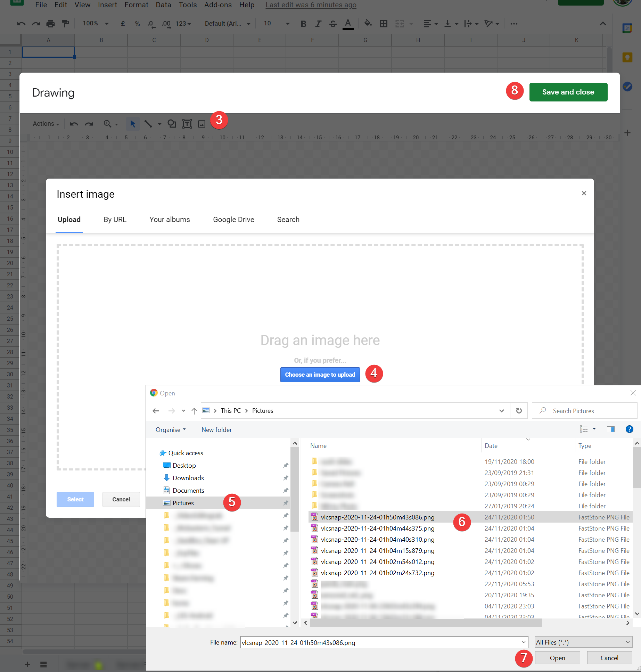Select the text box tool in Drawing toolbar
Viewport: 641px width, 672px height.
click(187, 124)
